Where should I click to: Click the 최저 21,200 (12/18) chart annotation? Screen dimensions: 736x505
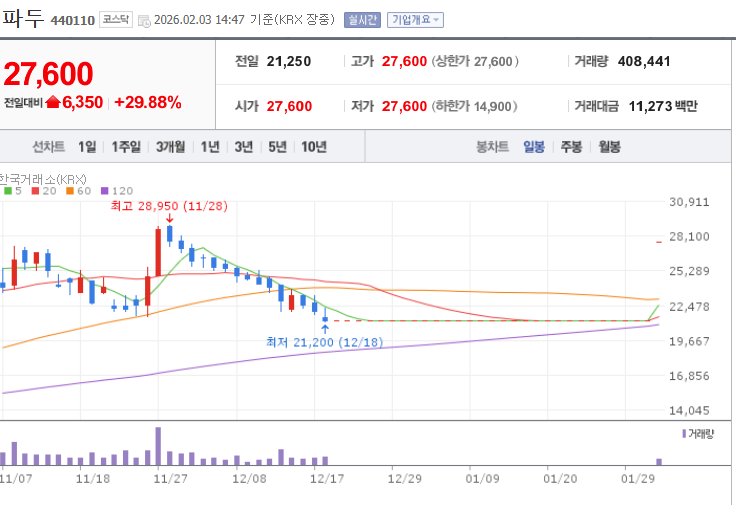[324, 342]
